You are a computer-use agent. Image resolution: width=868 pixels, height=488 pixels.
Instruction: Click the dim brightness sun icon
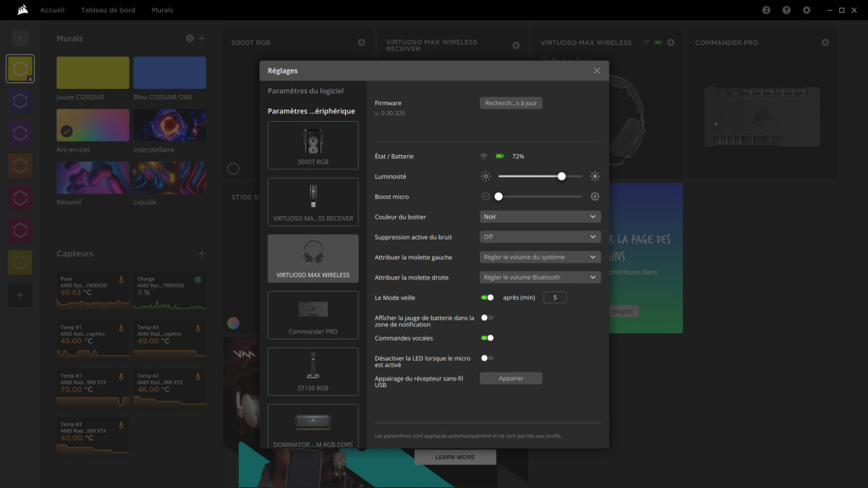click(x=486, y=176)
